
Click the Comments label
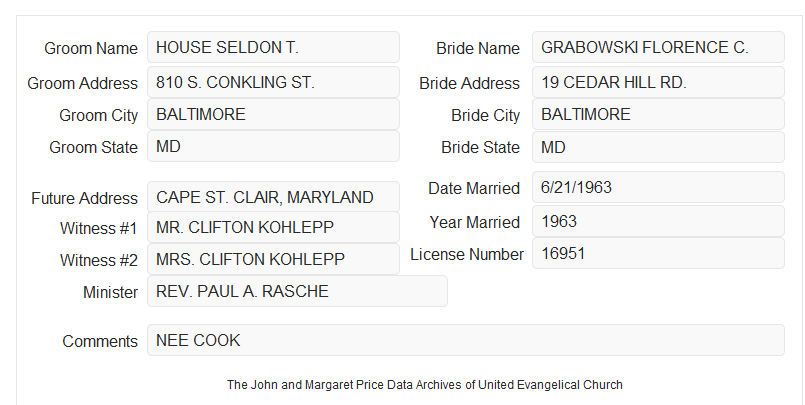pyautogui.click(x=100, y=341)
